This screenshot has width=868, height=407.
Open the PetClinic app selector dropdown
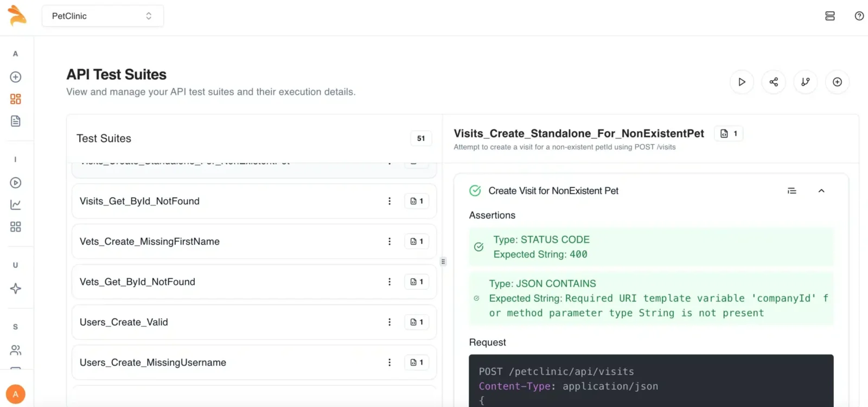pos(103,16)
